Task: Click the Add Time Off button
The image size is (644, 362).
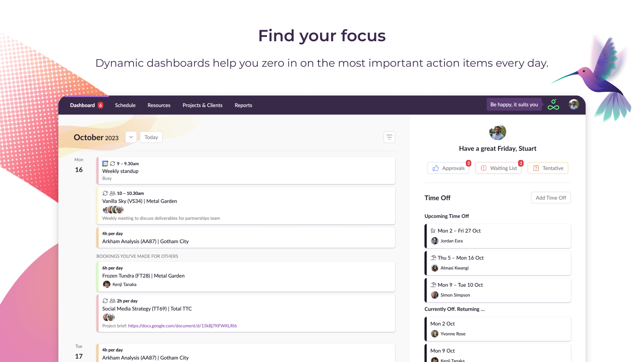Action: click(550, 198)
